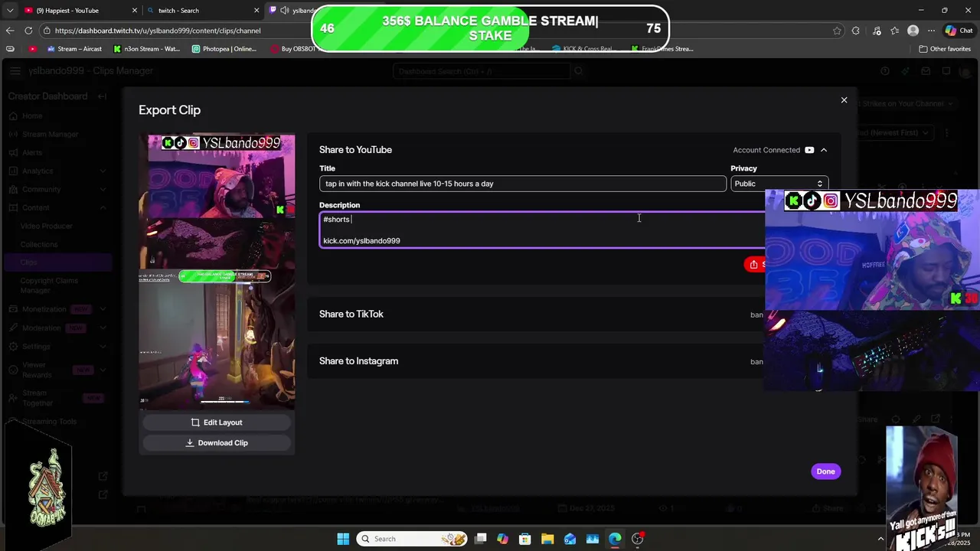Open the Copilot Chat button

pyautogui.click(x=959, y=31)
